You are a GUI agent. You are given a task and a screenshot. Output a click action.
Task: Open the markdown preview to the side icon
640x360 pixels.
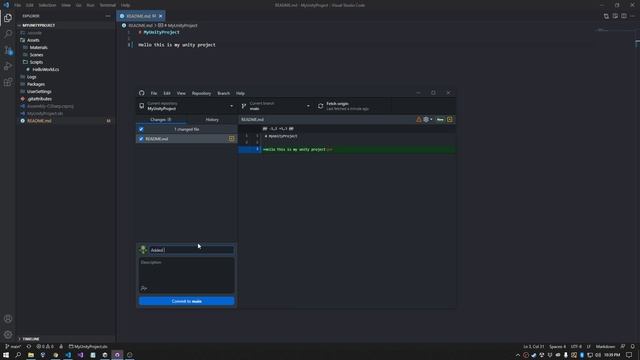coord(615,16)
